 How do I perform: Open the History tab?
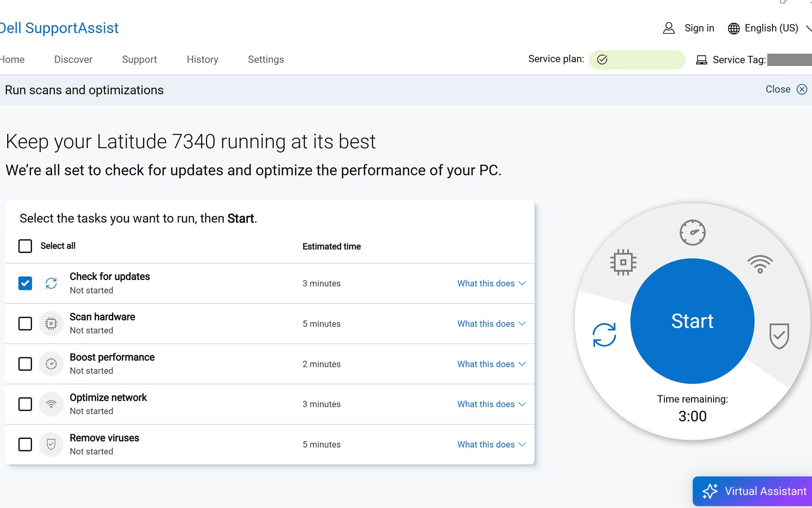[202, 59]
